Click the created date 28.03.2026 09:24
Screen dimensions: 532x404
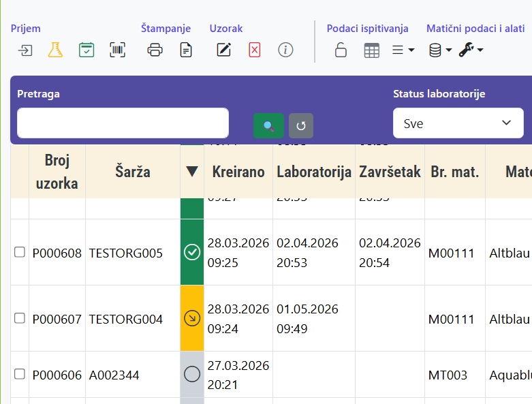[x=238, y=319]
